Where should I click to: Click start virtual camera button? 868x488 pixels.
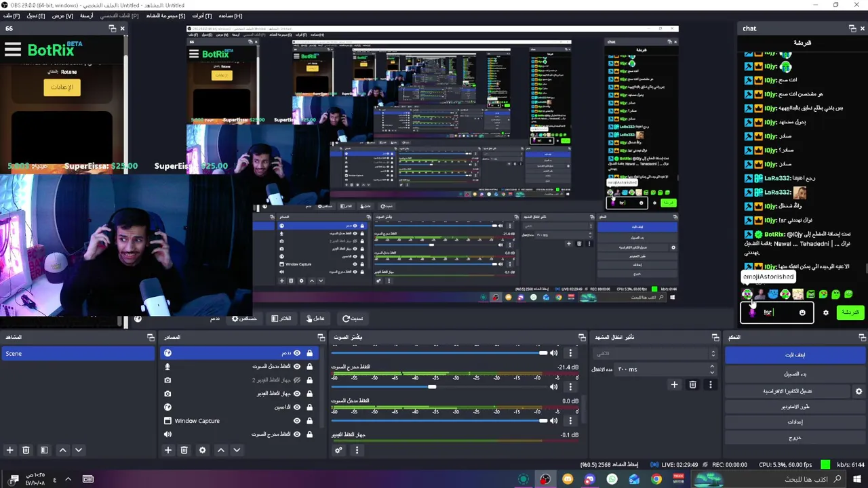tap(787, 391)
